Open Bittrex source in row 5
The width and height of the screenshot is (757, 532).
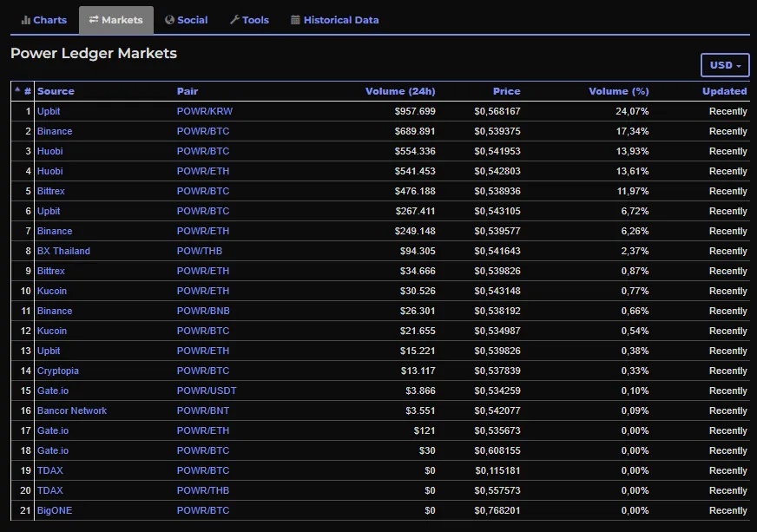pos(50,191)
